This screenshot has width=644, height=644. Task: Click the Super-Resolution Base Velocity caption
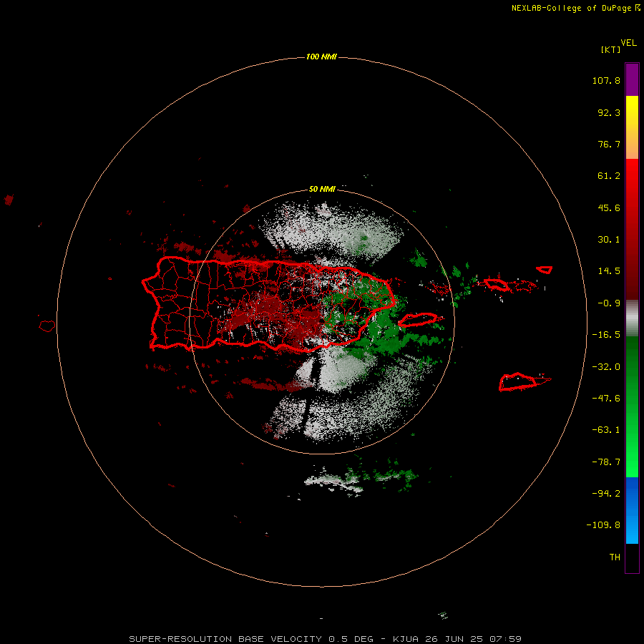[325, 639]
